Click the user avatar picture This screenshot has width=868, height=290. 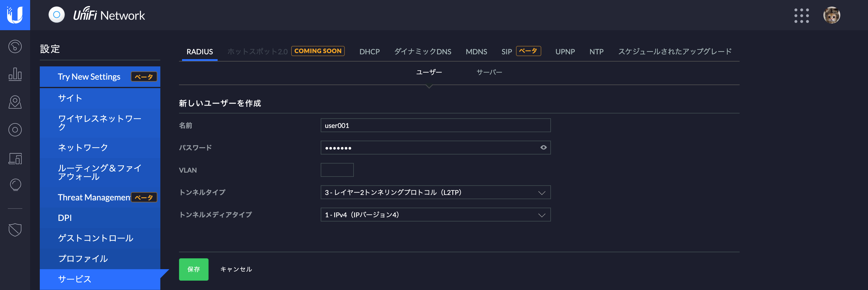coord(831,15)
